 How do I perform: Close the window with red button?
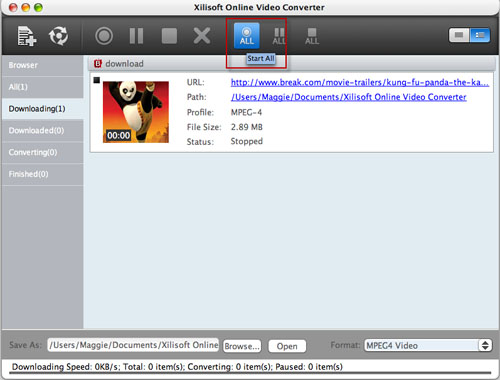tap(13, 7)
